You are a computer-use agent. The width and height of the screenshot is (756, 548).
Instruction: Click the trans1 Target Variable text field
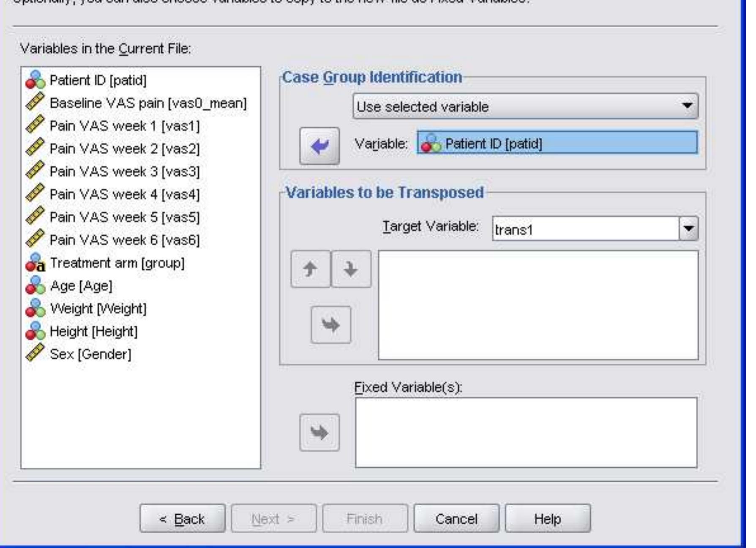coord(585,229)
